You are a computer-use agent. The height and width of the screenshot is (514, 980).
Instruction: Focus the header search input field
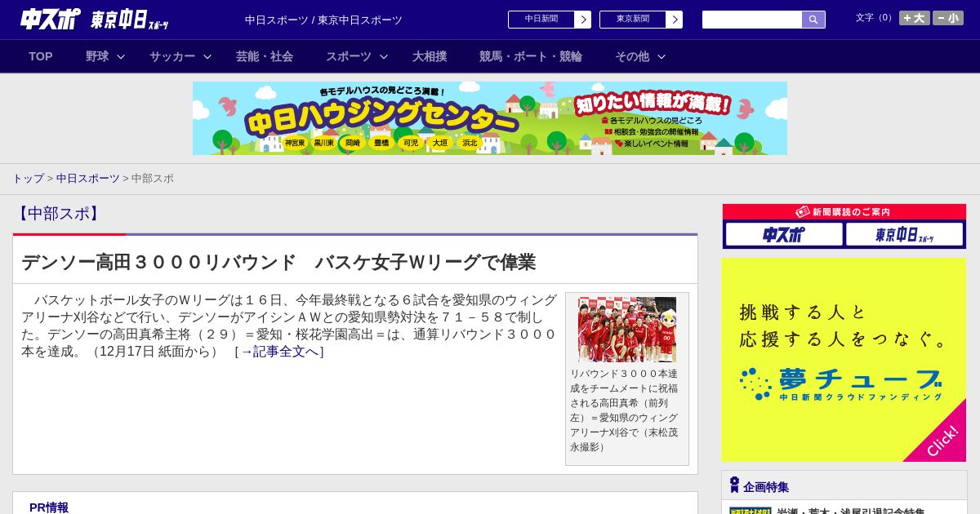752,20
